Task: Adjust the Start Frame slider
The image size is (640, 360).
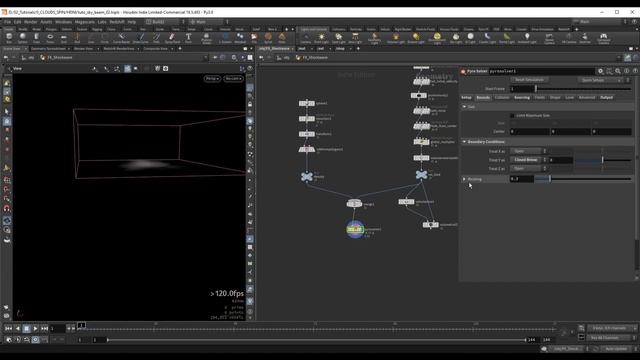Action: [x=583, y=89]
